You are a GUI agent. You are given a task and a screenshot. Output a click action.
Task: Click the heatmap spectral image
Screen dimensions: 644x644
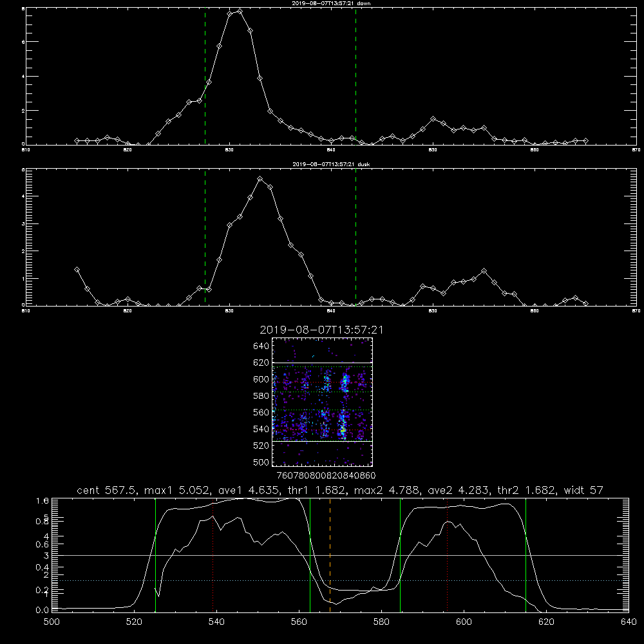pyautogui.click(x=322, y=402)
